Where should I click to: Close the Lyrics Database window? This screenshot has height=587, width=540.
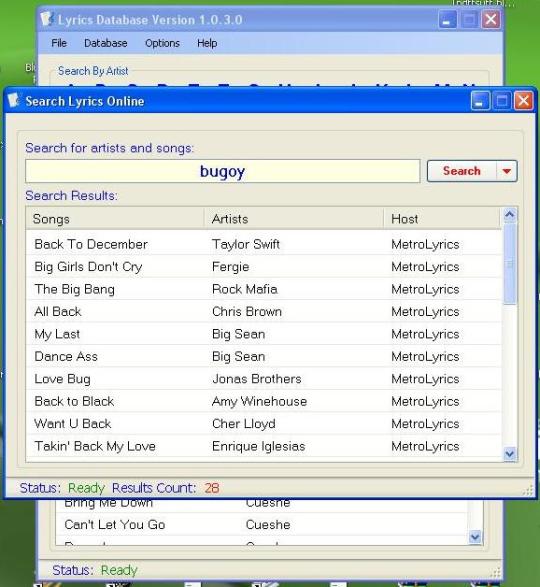491,19
